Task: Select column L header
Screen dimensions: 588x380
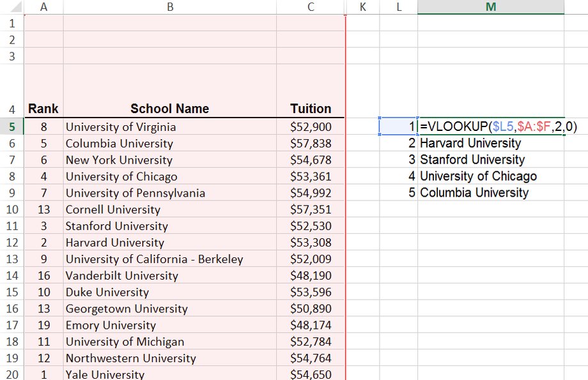Action: click(x=398, y=7)
